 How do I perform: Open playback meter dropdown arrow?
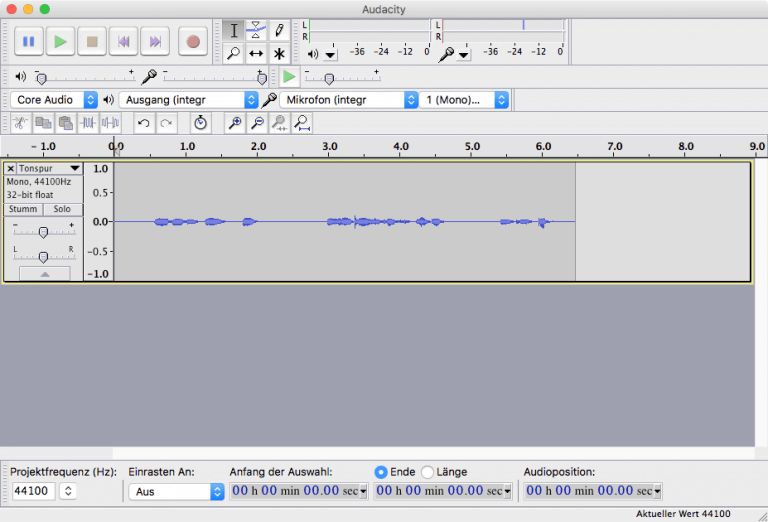331,55
